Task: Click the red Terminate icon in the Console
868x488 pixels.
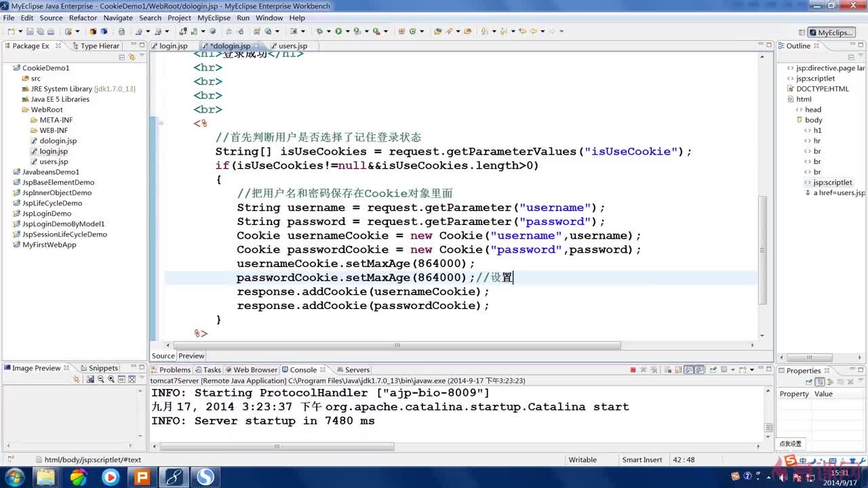Action: (x=633, y=369)
